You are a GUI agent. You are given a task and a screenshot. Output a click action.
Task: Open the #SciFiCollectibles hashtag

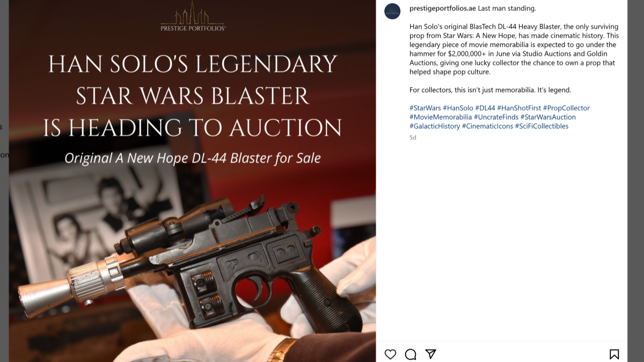[541, 126]
